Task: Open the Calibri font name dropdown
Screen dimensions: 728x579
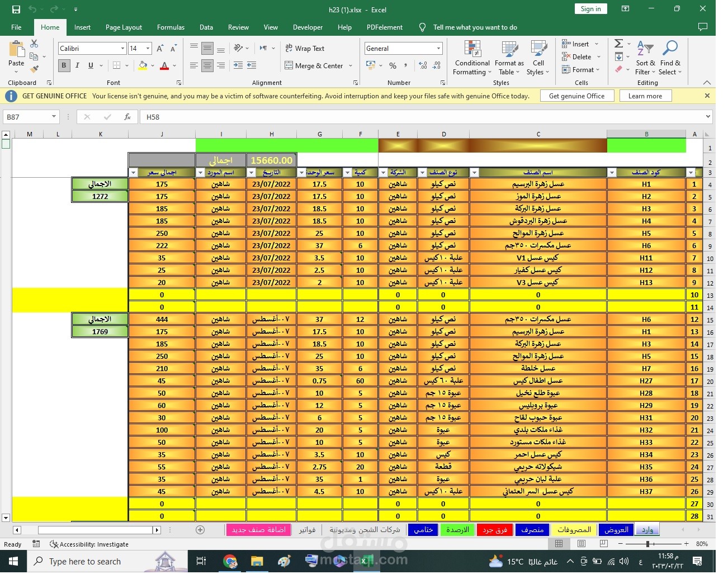Action: tap(122, 49)
